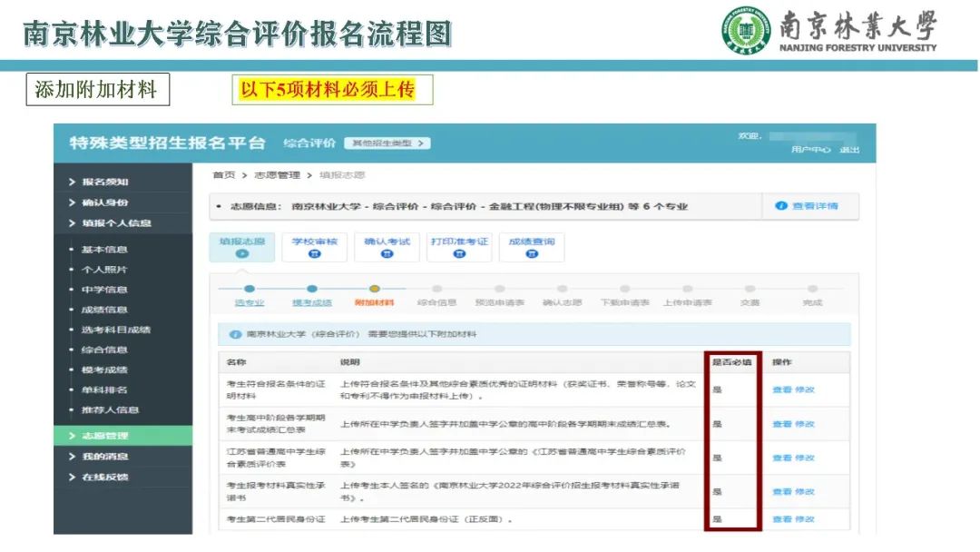Click 查看 for the 考生符合报名条件的证明材料 row

781,389
